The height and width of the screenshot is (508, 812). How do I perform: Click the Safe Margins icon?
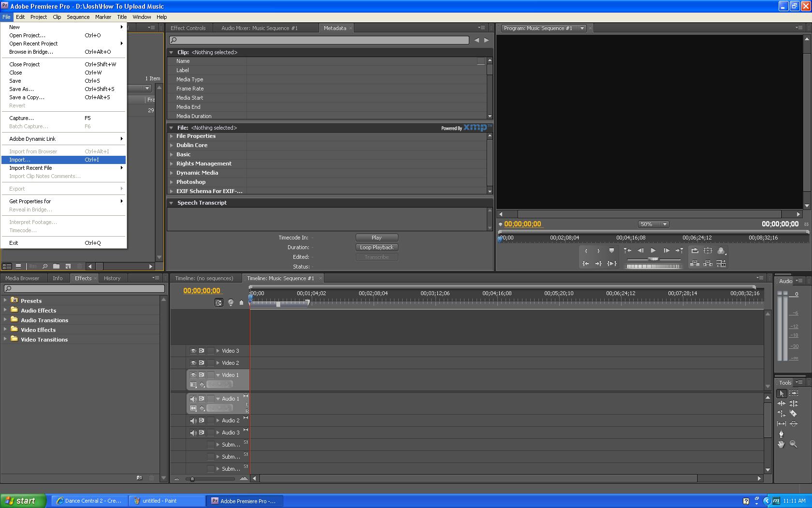click(x=708, y=251)
